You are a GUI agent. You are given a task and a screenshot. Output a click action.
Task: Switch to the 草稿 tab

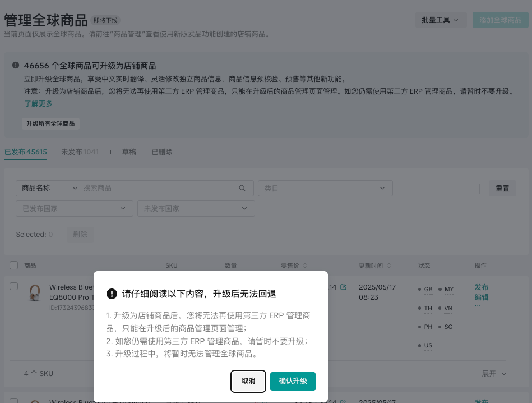pyautogui.click(x=129, y=152)
